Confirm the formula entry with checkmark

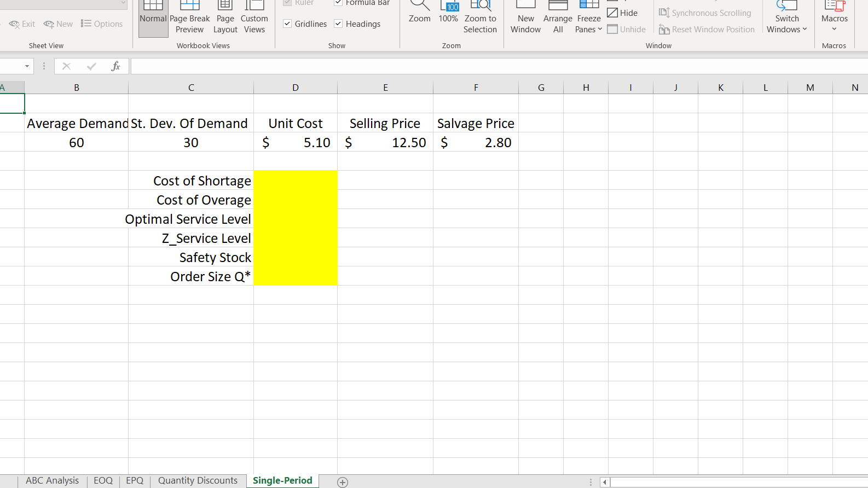click(x=91, y=66)
